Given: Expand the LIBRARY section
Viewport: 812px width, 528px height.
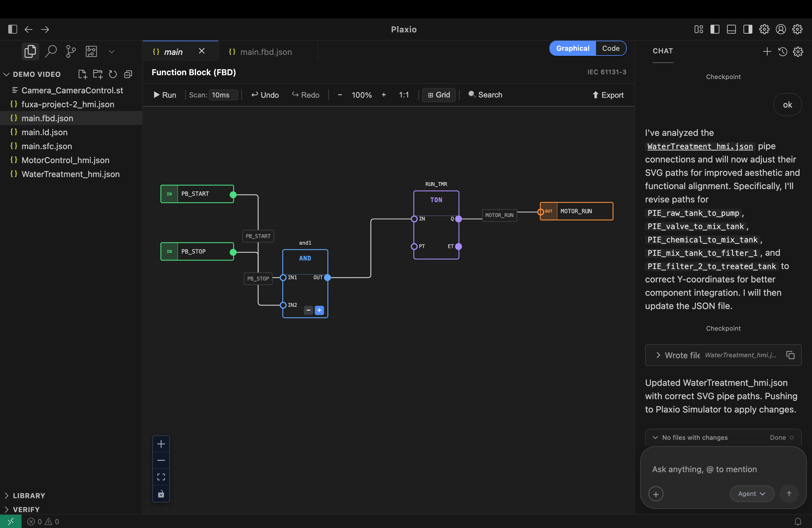Looking at the screenshot, I should [29, 496].
